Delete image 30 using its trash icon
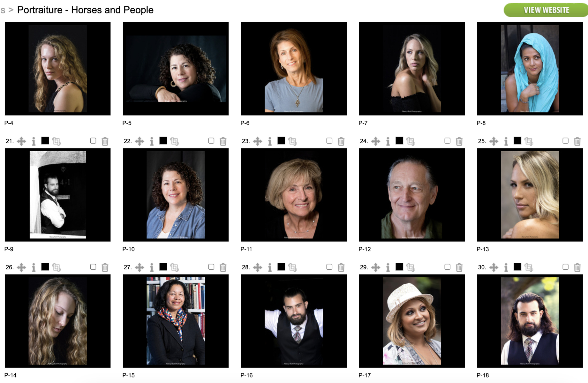The width and height of the screenshot is (588, 383). 577,267
